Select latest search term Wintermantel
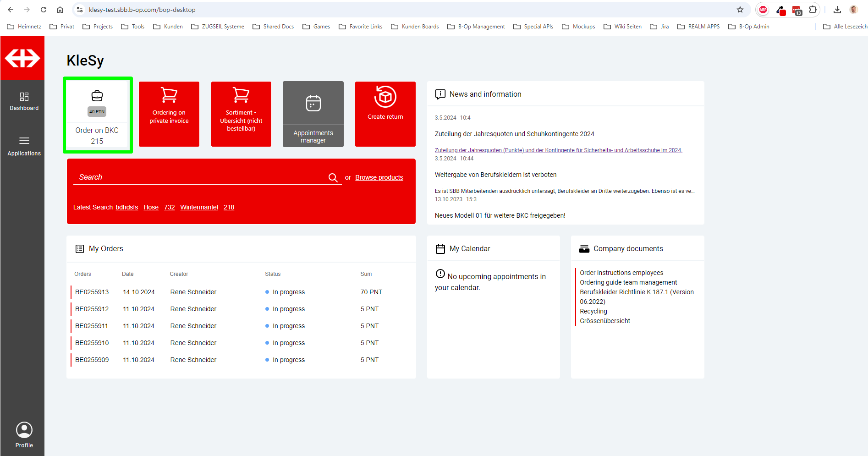This screenshot has height=456, width=868. [199, 208]
